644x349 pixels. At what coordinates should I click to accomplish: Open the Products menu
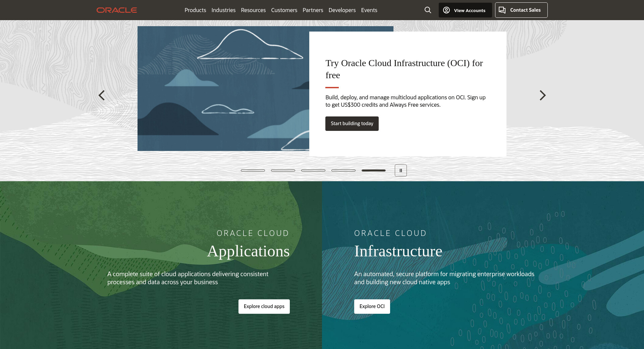point(195,10)
